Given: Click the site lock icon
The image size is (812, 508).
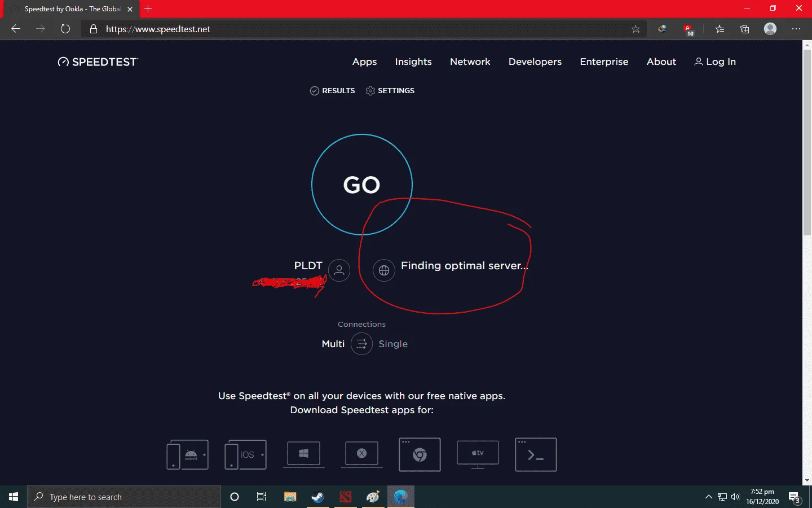Looking at the screenshot, I should [94, 29].
